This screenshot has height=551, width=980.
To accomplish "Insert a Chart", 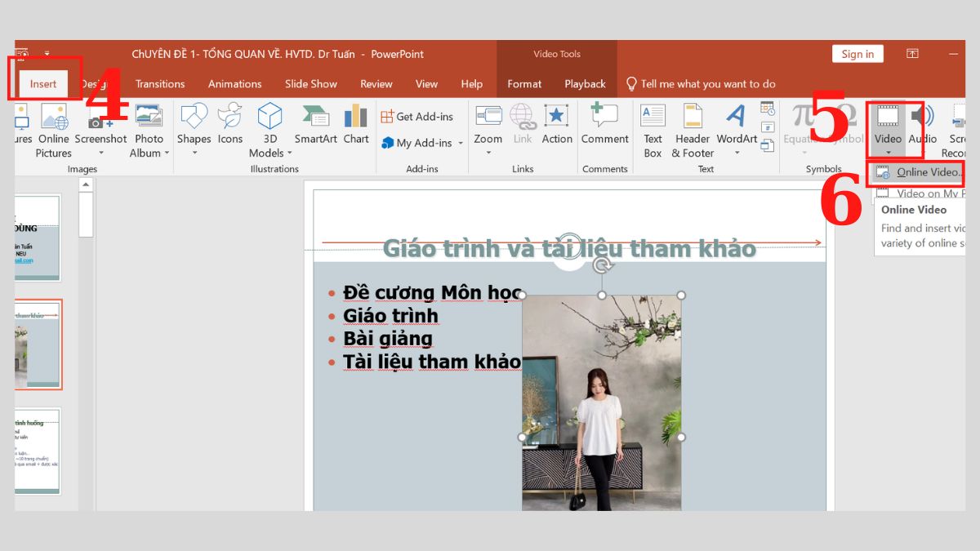I will (x=356, y=128).
